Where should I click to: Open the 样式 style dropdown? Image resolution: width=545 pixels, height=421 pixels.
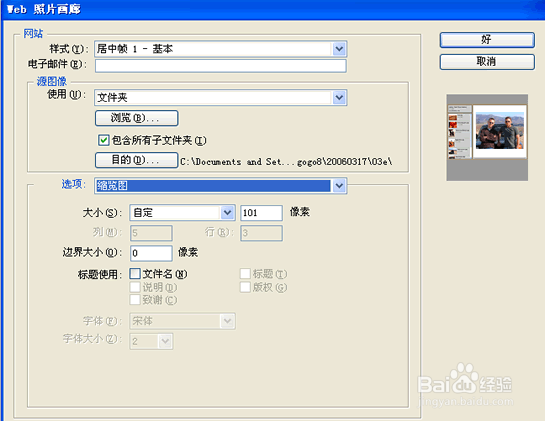(x=221, y=49)
